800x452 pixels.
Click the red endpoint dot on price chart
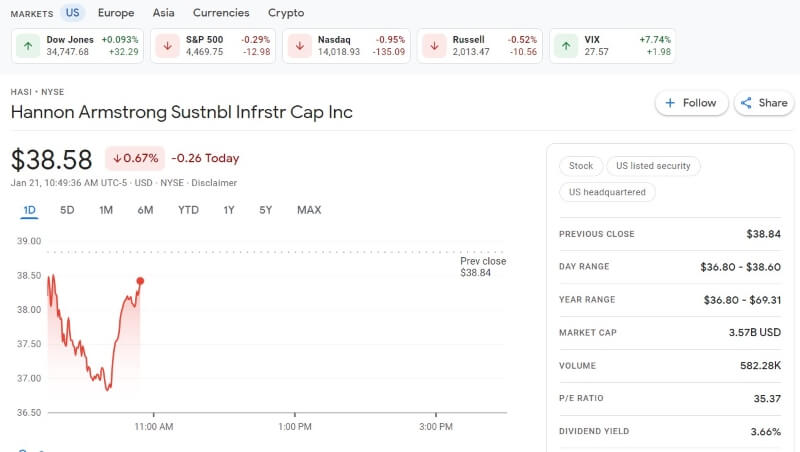pyautogui.click(x=140, y=281)
